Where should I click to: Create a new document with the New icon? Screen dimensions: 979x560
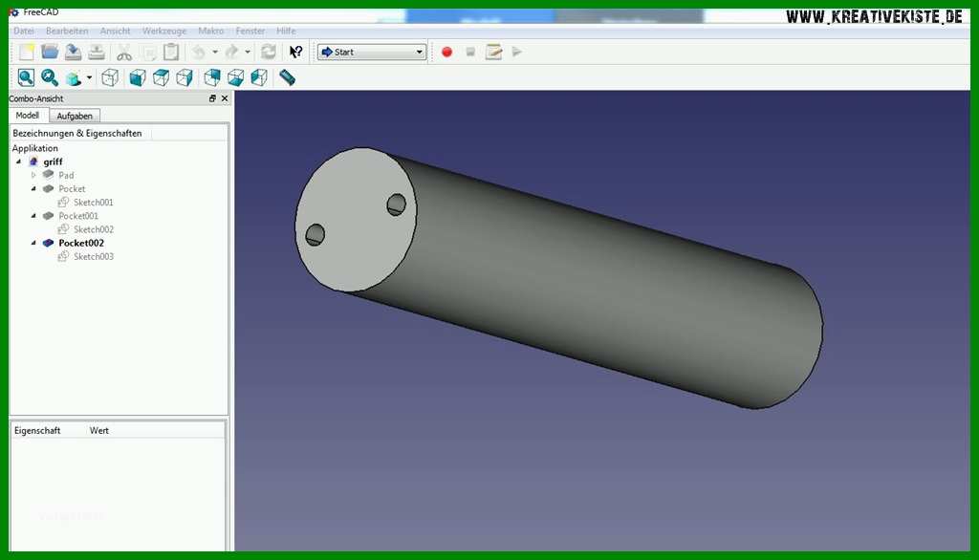click(x=27, y=52)
